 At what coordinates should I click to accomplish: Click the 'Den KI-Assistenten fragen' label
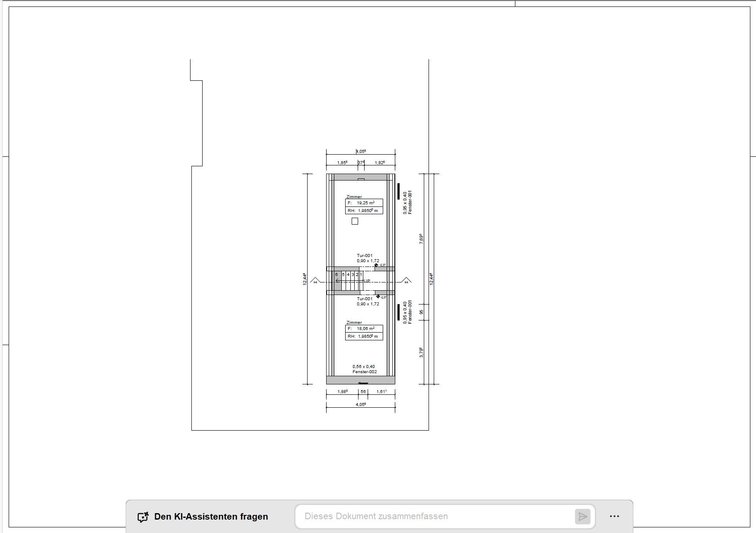pos(211,517)
